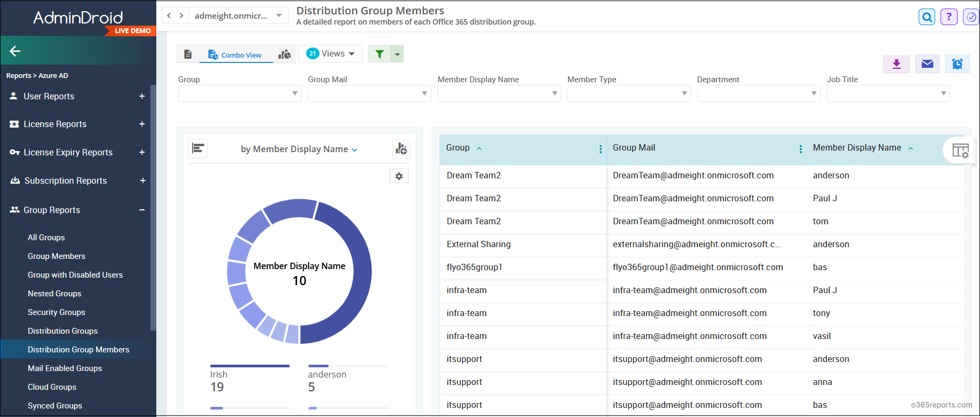This screenshot has height=417, width=980.
Task: Select the Combo View tab
Action: 235,55
